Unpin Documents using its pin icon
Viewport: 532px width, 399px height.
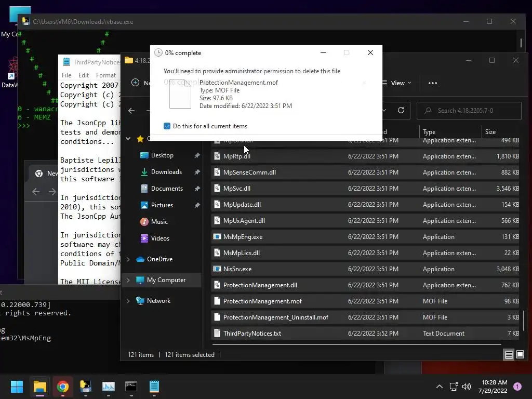coord(197,189)
